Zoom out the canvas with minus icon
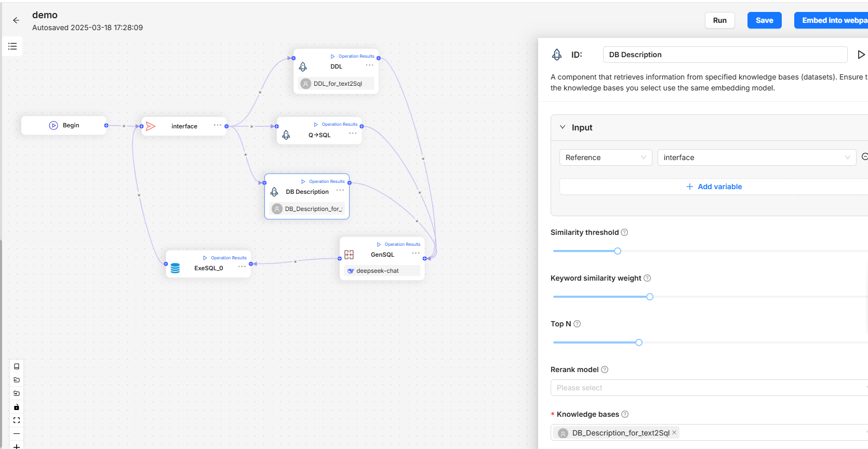This screenshot has height=449, width=868. (x=17, y=434)
